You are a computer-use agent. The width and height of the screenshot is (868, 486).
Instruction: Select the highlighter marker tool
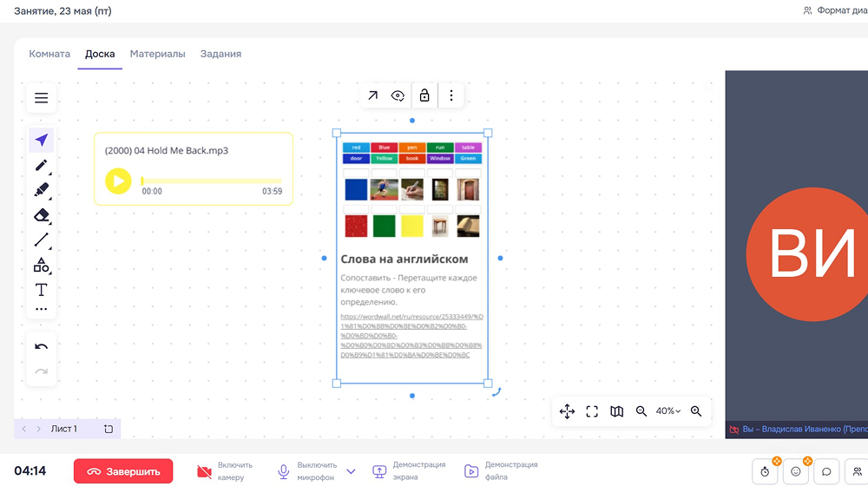[41, 190]
